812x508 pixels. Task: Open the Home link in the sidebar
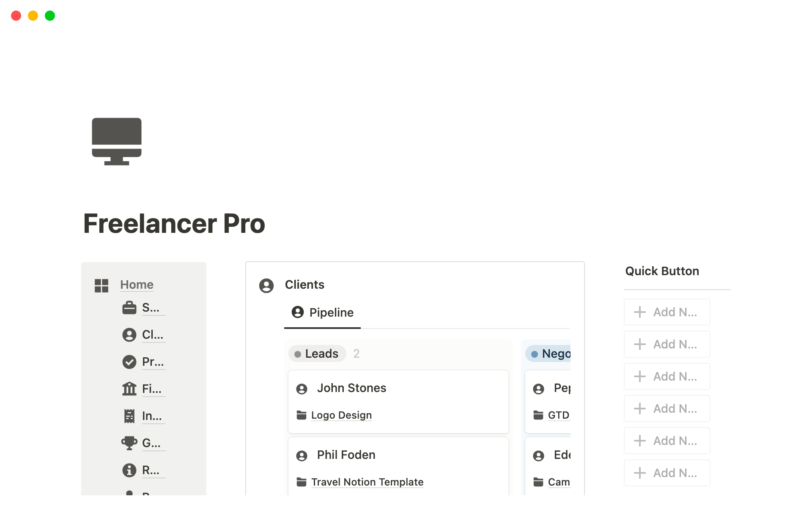(137, 284)
